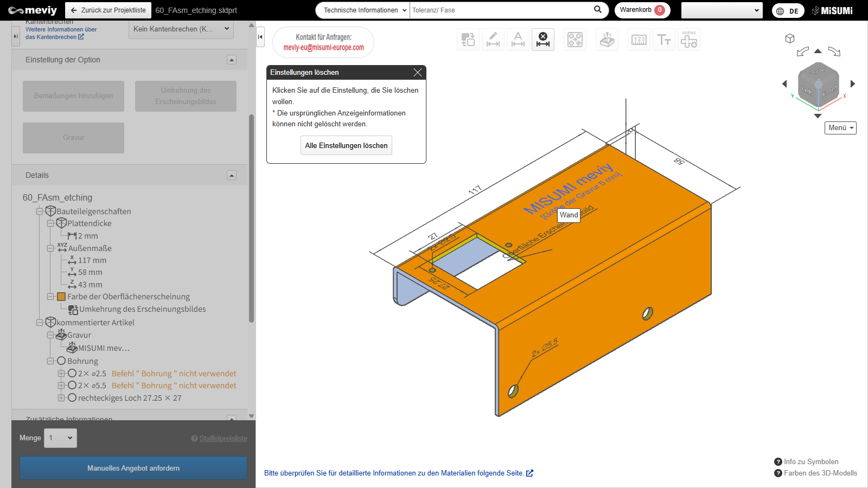Click orange Farbe der Oberflächenerscheinung swatch
This screenshot has height=488, width=868.
(61, 297)
